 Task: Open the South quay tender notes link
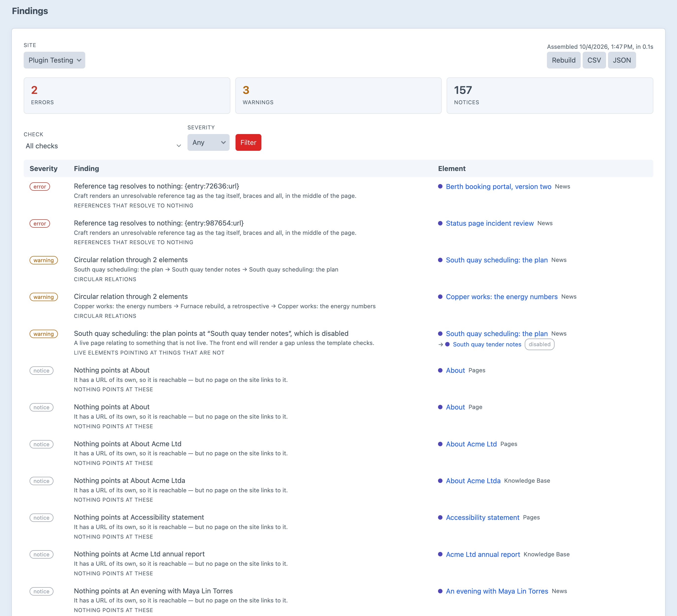[487, 344]
